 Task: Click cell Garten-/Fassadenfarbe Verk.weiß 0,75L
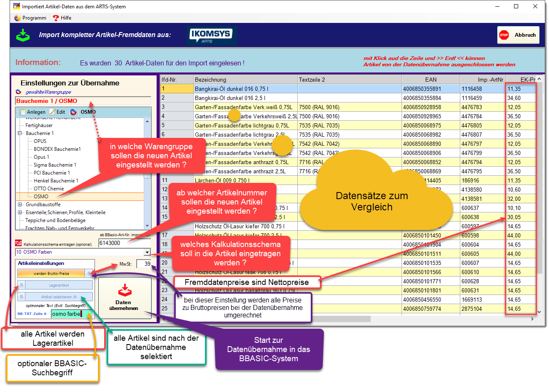click(246, 107)
